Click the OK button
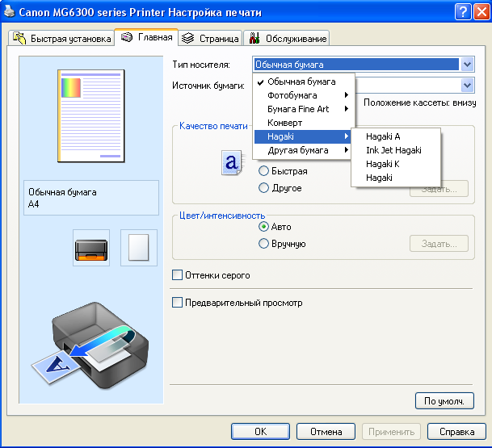Screen dimensions: 492x448 tap(260, 432)
